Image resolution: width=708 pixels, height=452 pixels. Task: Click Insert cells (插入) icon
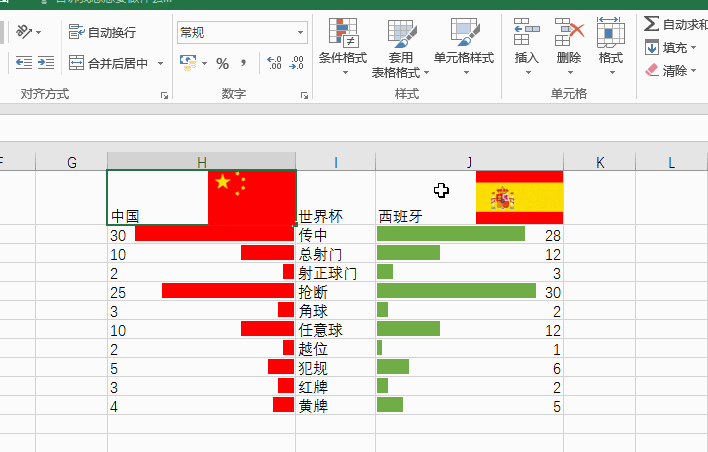coord(526,32)
